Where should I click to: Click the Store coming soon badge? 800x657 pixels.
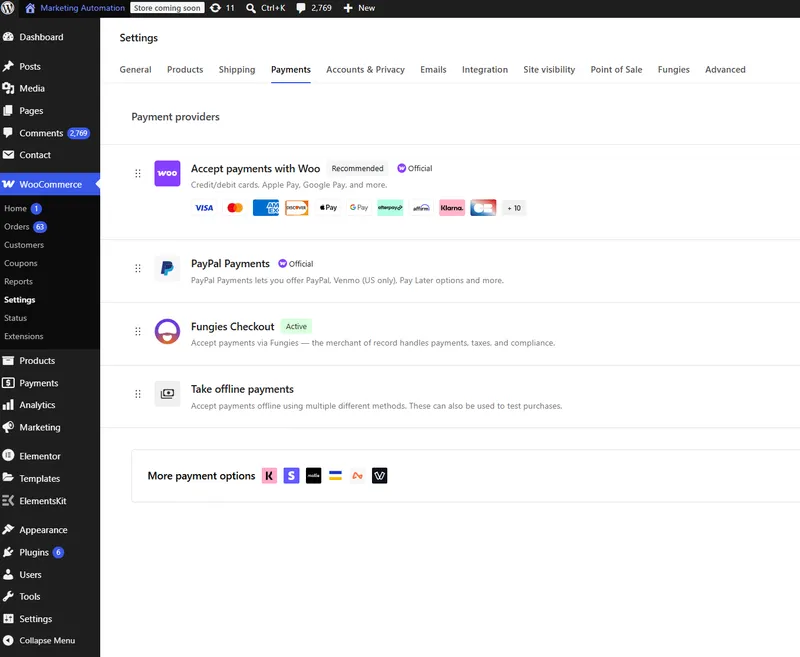pyautogui.click(x=167, y=8)
